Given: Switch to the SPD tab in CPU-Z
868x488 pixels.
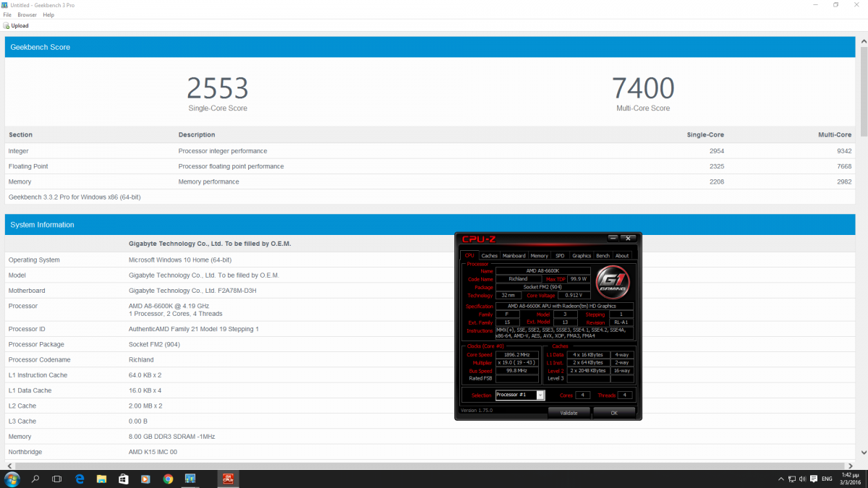Looking at the screenshot, I should [560, 255].
